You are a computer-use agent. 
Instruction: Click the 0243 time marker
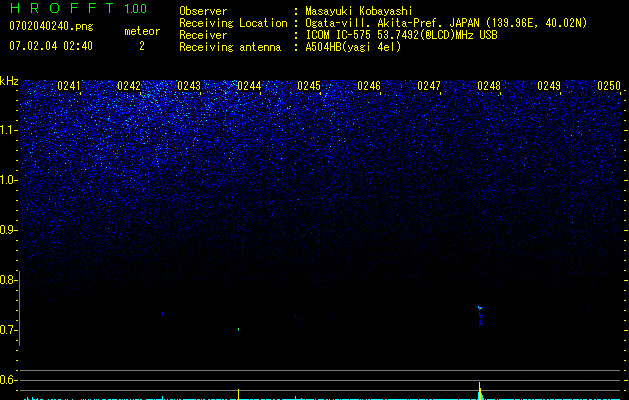189,86
